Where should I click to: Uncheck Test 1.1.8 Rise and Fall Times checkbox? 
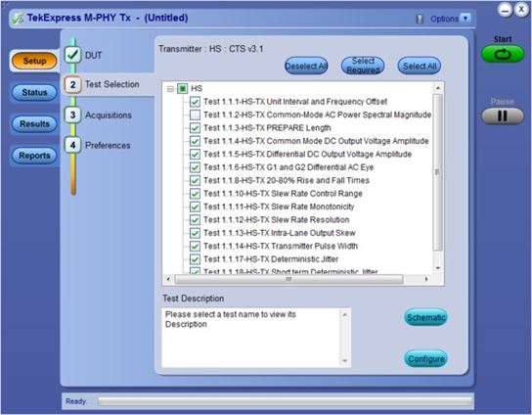(195, 180)
